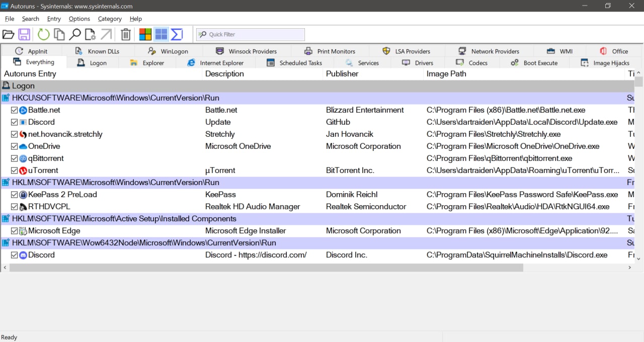Switch to the WMI tab
The height and width of the screenshot is (342, 644).
click(x=559, y=51)
